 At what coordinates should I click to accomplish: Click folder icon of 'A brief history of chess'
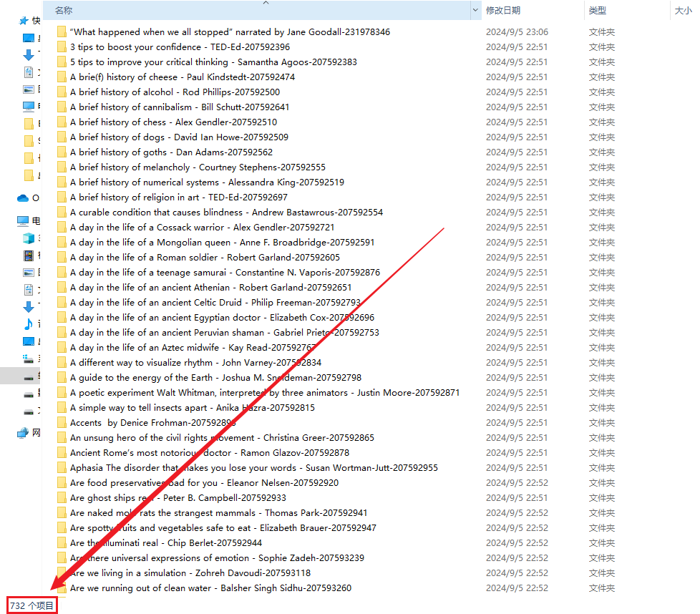pos(62,122)
